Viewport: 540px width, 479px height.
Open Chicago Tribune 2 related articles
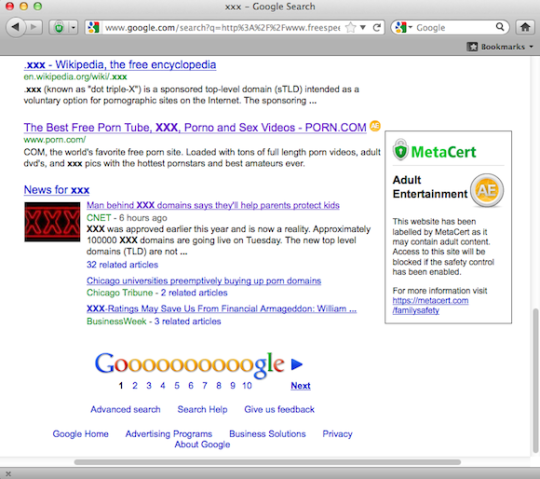tap(194, 293)
